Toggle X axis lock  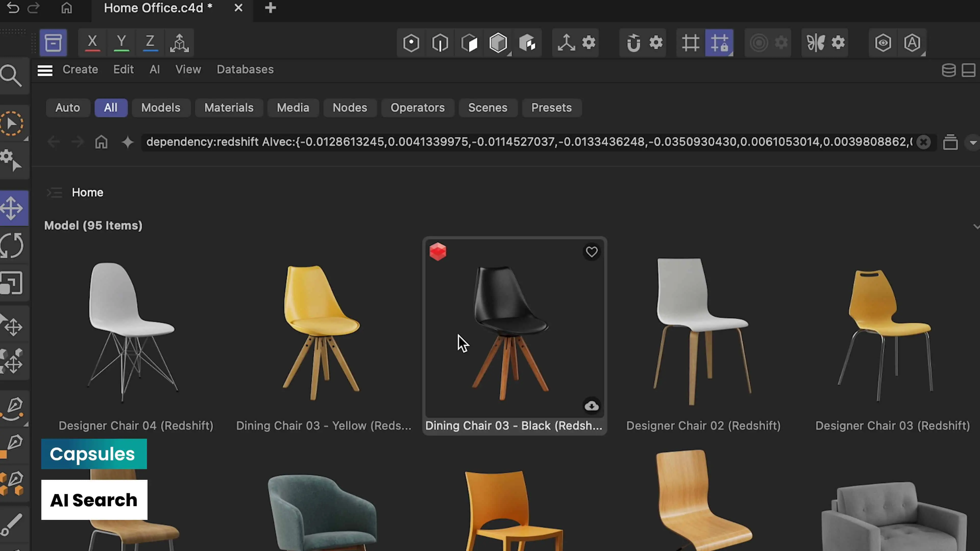(92, 43)
